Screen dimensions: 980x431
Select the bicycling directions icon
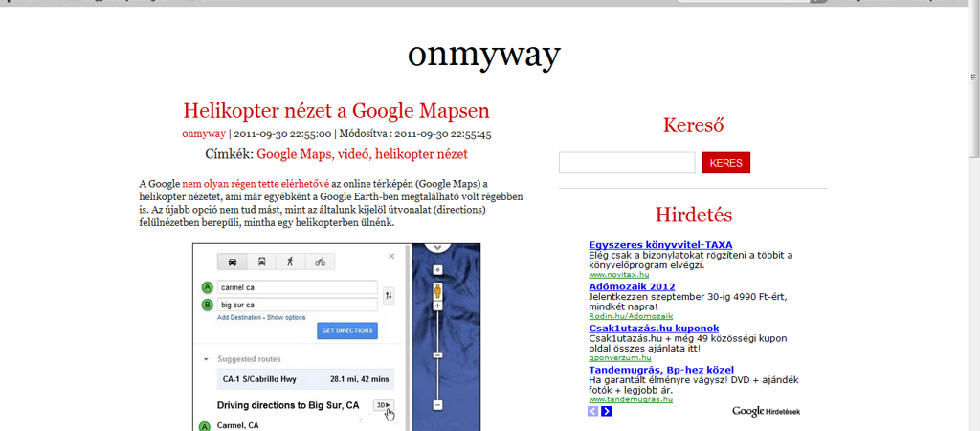320,261
